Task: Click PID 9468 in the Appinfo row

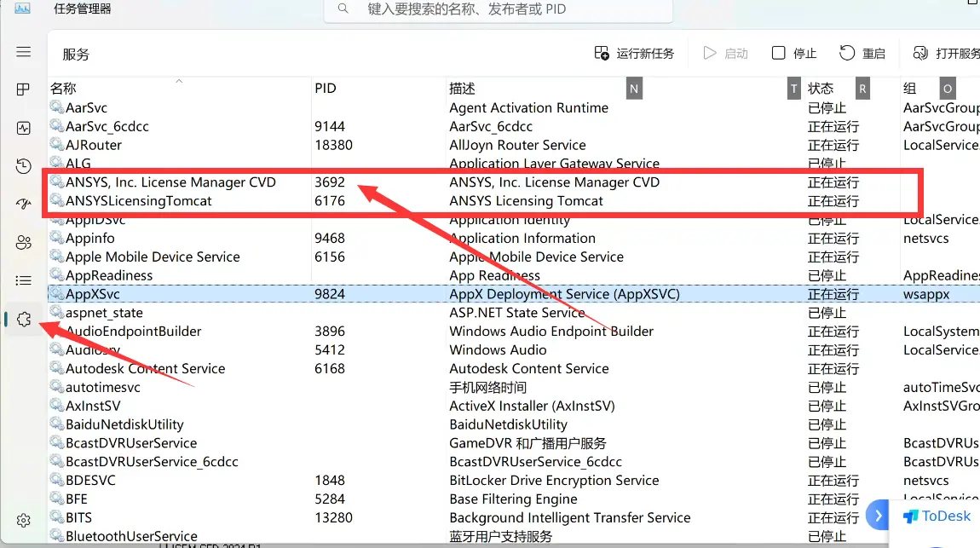Action: click(x=330, y=238)
